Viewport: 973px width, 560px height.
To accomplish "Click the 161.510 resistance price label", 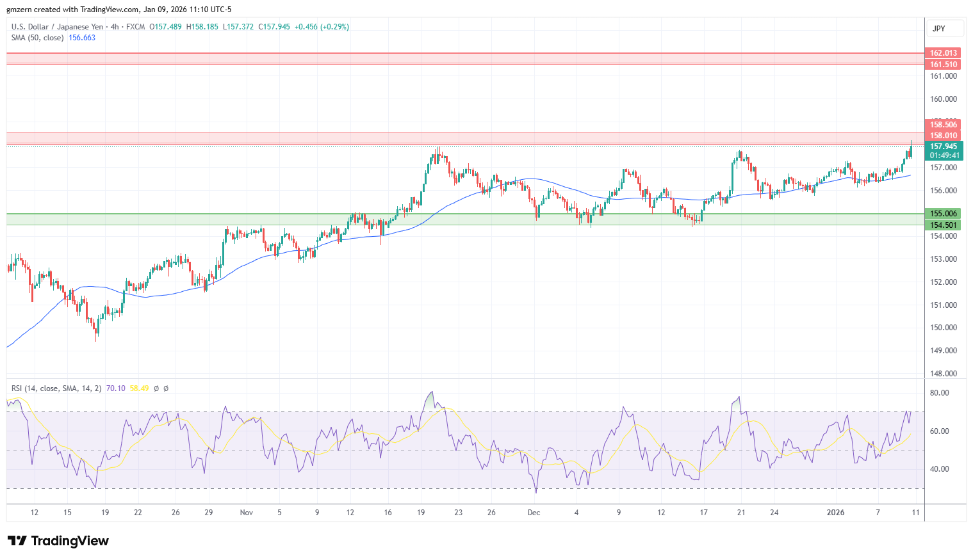I will tap(944, 65).
